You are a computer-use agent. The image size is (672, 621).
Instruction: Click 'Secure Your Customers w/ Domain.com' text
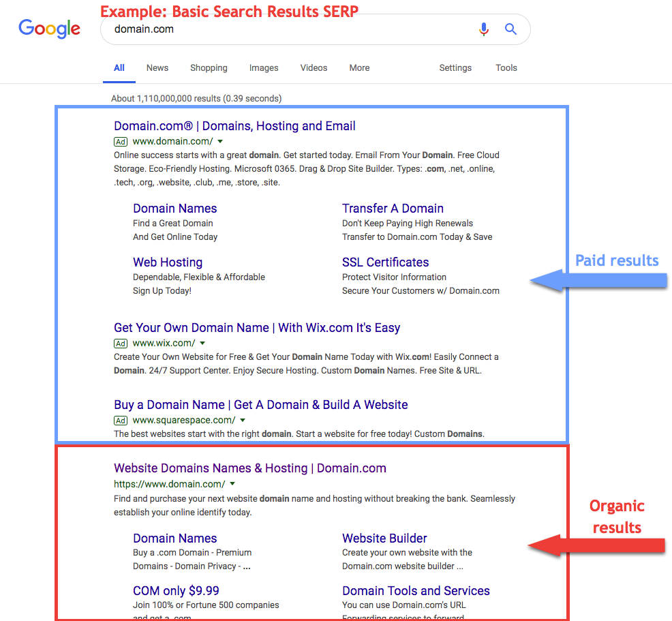click(421, 291)
